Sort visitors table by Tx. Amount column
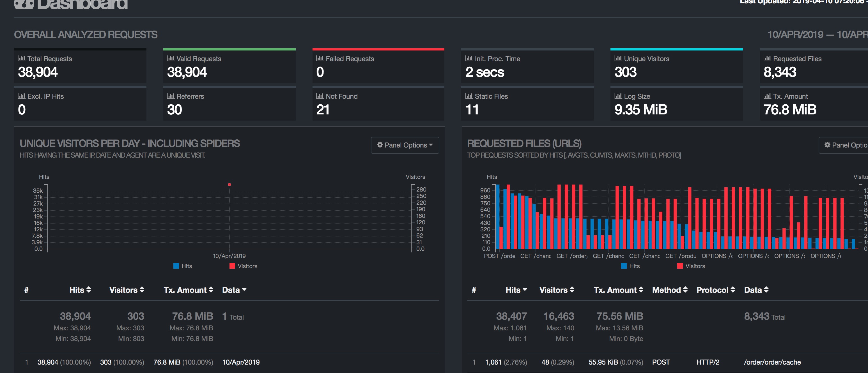868x373 pixels. pos(188,290)
